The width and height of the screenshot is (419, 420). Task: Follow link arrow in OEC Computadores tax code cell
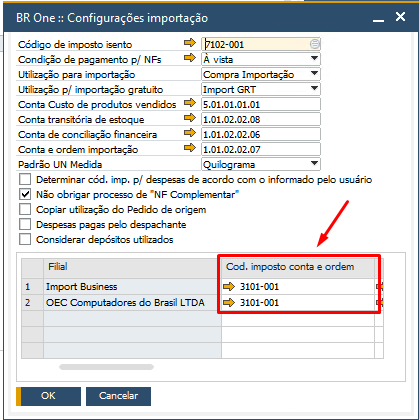[229, 302]
